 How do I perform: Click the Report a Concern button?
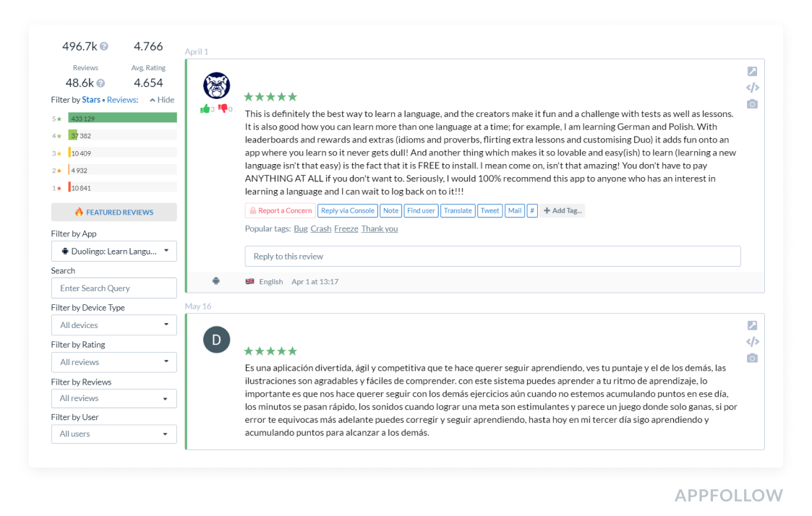280,211
